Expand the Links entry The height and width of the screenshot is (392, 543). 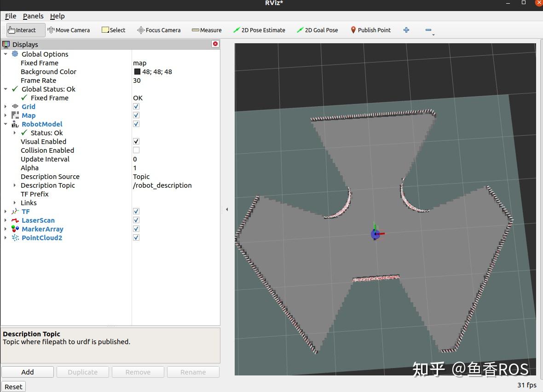tap(15, 203)
